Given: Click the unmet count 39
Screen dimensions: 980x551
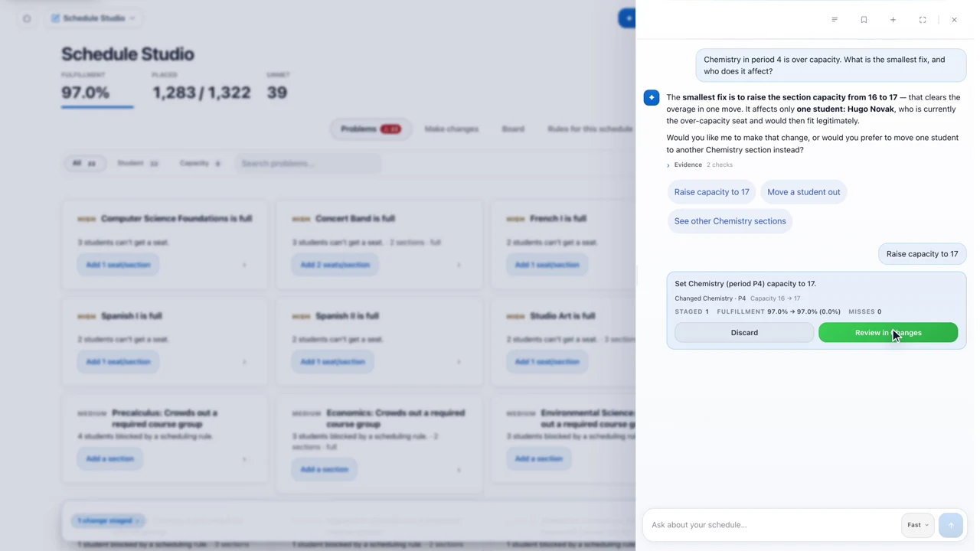Looking at the screenshot, I should click(x=276, y=93).
